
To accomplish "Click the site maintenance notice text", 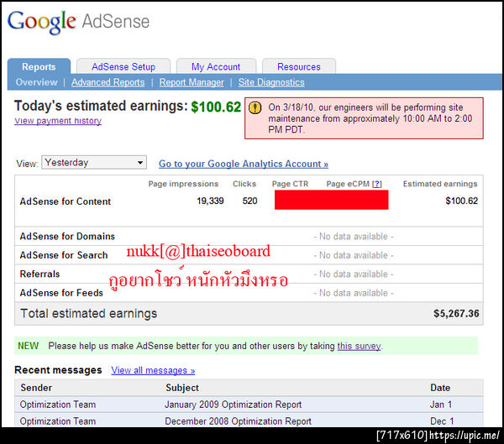I will (370, 118).
